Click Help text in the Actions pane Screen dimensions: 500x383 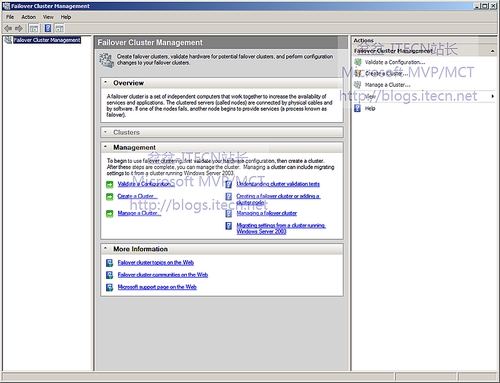click(x=370, y=108)
